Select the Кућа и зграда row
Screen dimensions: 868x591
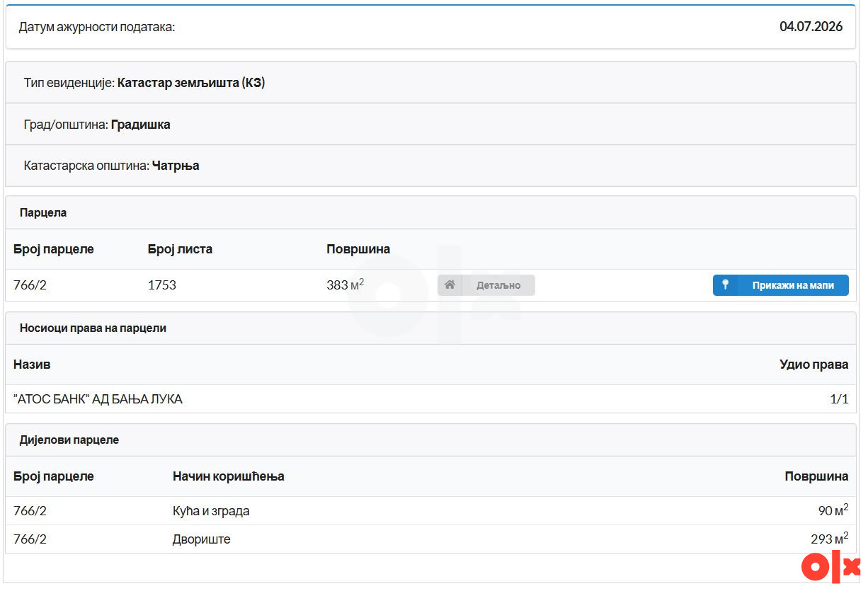click(x=430, y=511)
